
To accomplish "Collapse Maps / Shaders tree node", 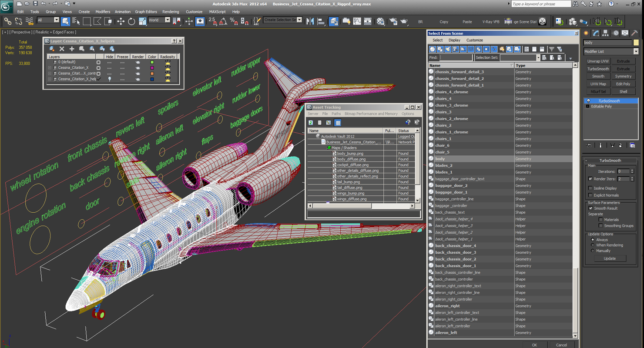I will coord(329,148).
